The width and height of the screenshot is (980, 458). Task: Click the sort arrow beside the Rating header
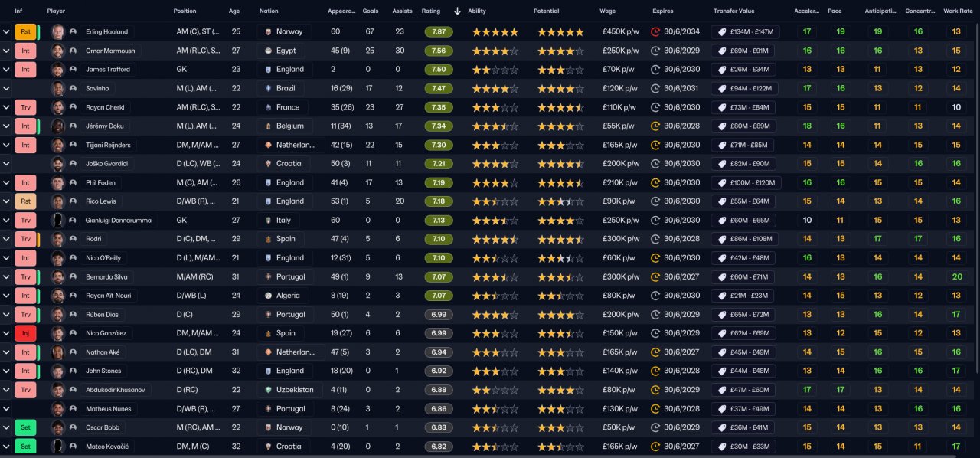(x=457, y=11)
